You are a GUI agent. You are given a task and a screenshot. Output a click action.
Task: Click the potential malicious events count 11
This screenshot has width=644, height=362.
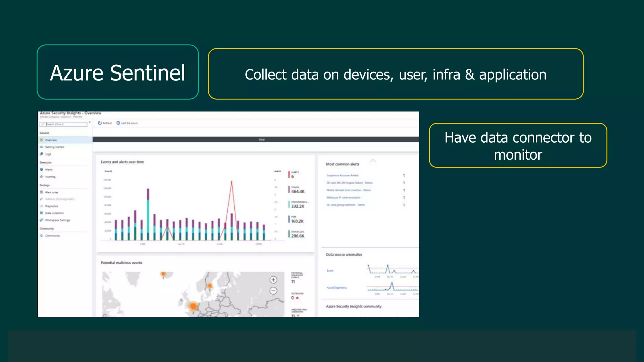tap(293, 282)
